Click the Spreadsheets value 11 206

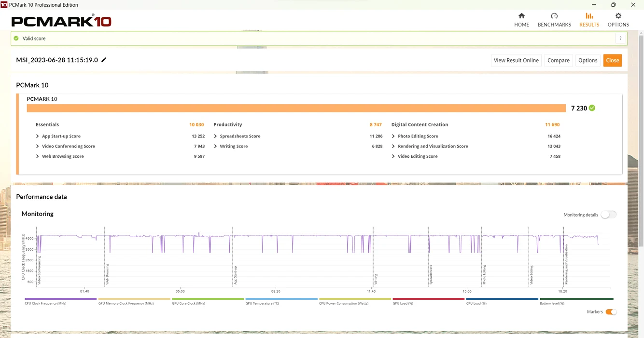376,136
